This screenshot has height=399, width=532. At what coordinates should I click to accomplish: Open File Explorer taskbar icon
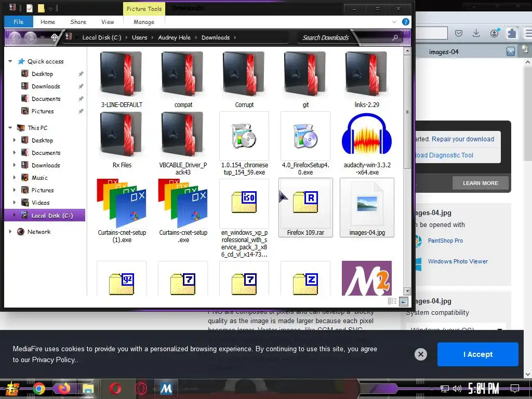point(88,389)
